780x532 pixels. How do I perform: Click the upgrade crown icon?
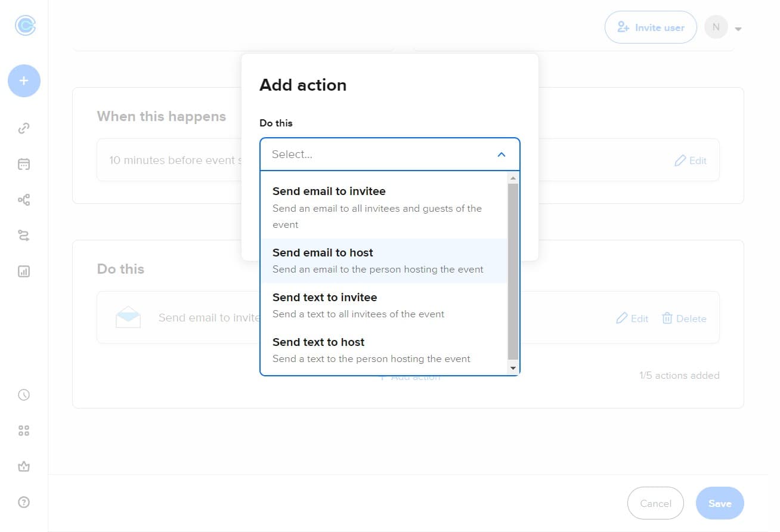click(23, 466)
